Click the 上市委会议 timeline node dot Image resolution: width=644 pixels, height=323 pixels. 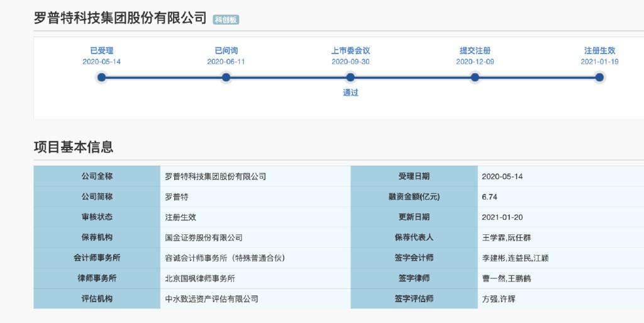pyautogui.click(x=350, y=77)
